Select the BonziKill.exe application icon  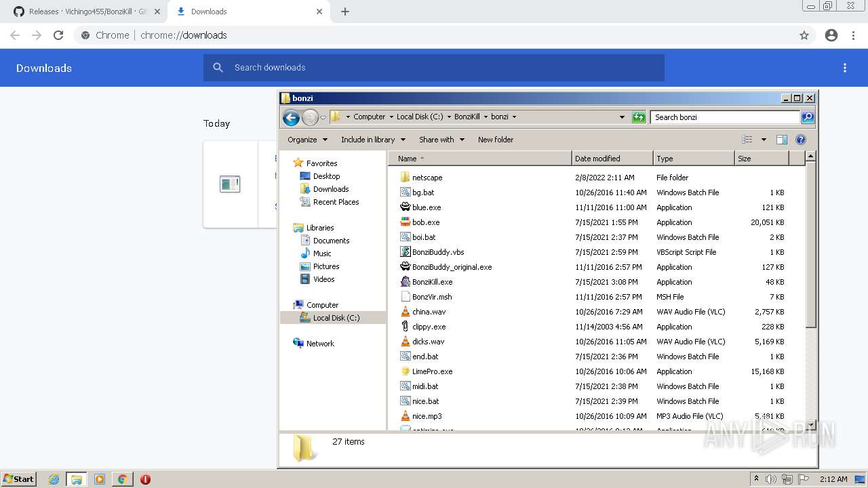click(405, 282)
